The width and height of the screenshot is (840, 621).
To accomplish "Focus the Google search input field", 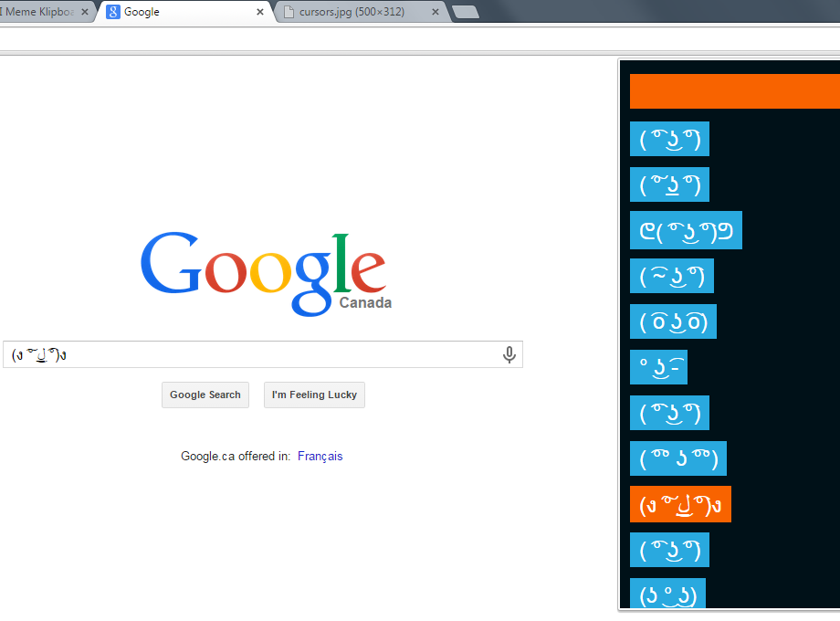I will point(263,354).
